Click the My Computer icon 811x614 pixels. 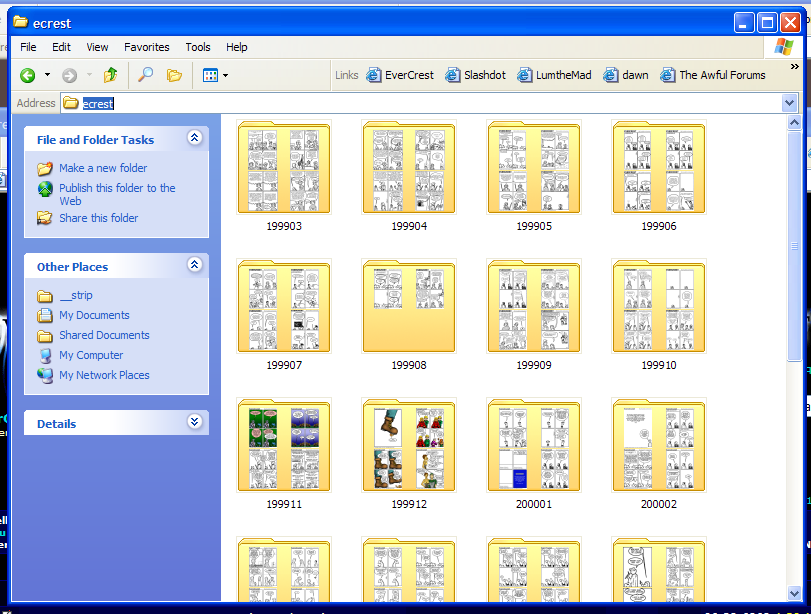(45, 356)
